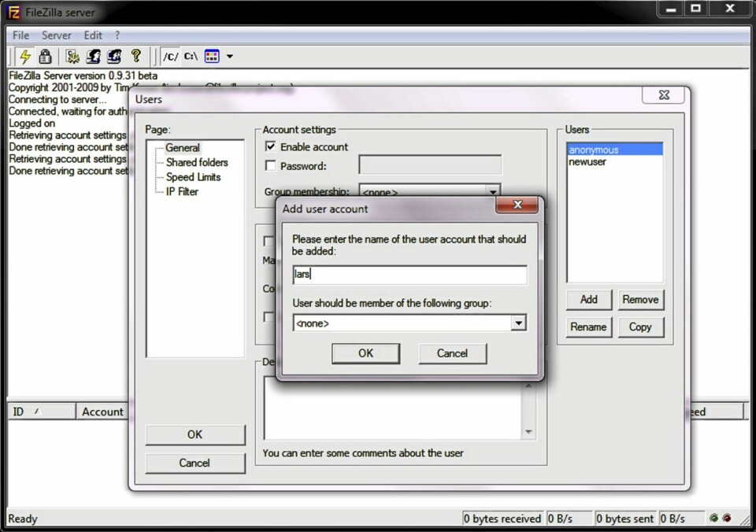756x532 pixels.
Task: Click the lightning bolt server active icon
Action: click(x=25, y=56)
